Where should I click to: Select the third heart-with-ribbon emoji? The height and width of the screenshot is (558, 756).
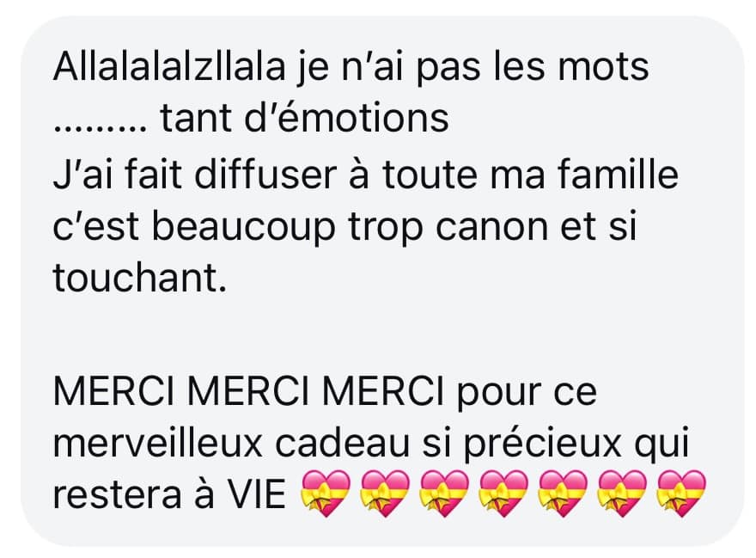click(x=444, y=494)
